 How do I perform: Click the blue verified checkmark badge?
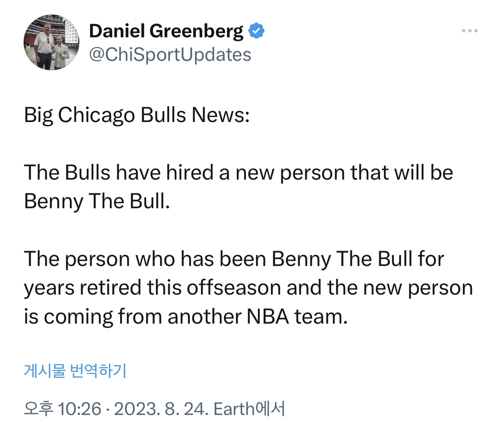point(256,31)
